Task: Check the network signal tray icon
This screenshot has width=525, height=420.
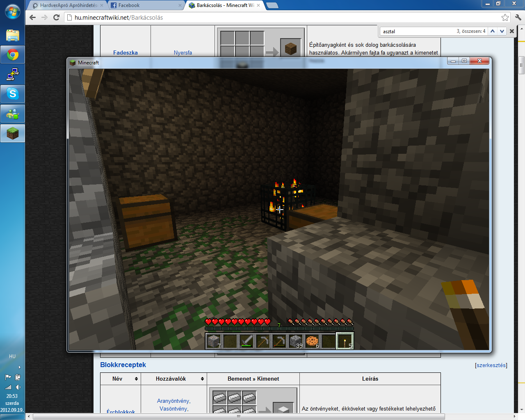Action: click(8, 387)
